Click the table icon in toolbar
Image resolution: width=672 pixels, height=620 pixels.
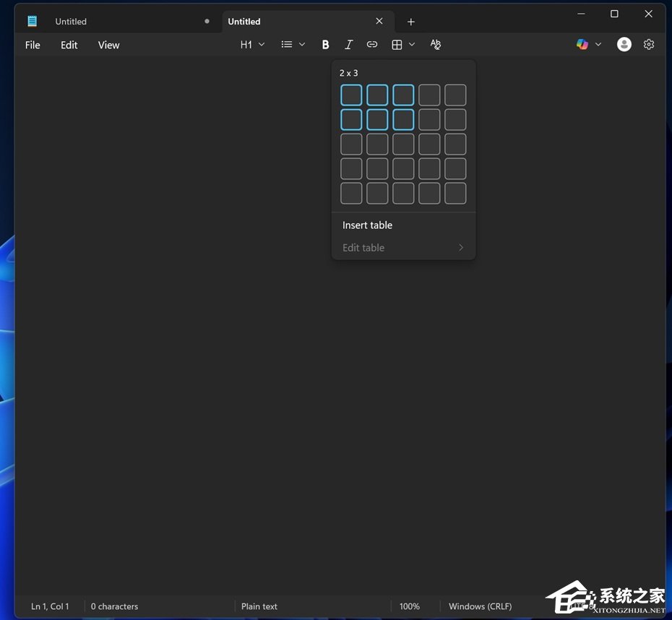click(397, 45)
